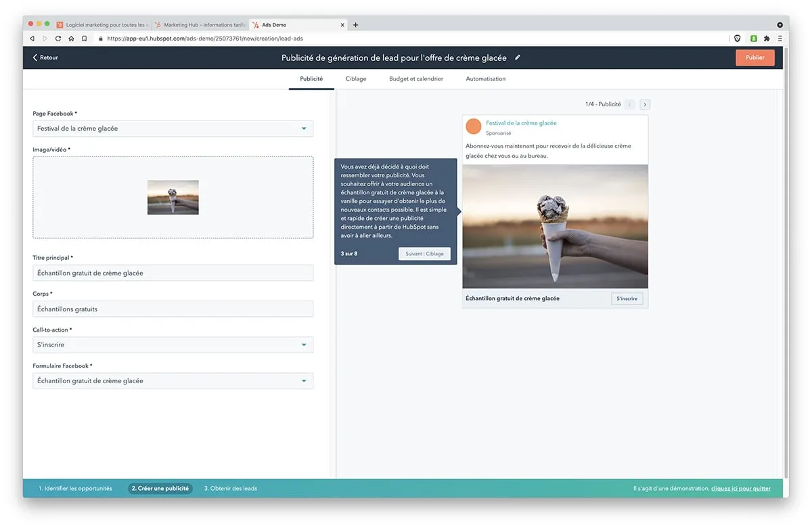The width and height of the screenshot is (812, 528).
Task: Click the Abonnez-vous maintenant ad body text
Action: click(549, 150)
